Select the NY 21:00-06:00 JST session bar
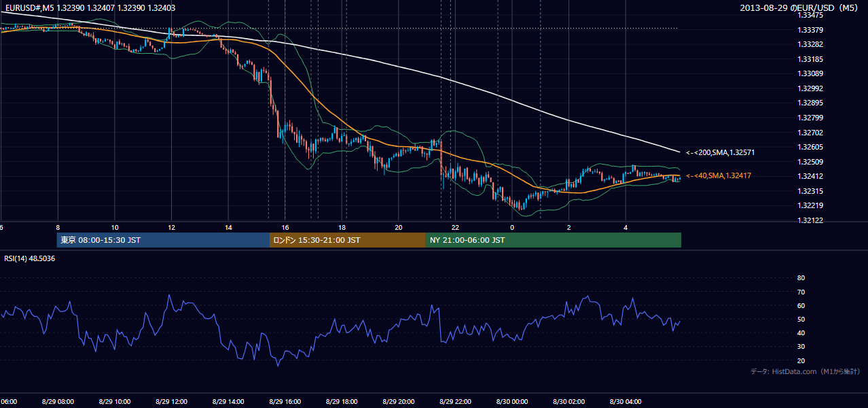The width and height of the screenshot is (868, 408). [x=554, y=240]
